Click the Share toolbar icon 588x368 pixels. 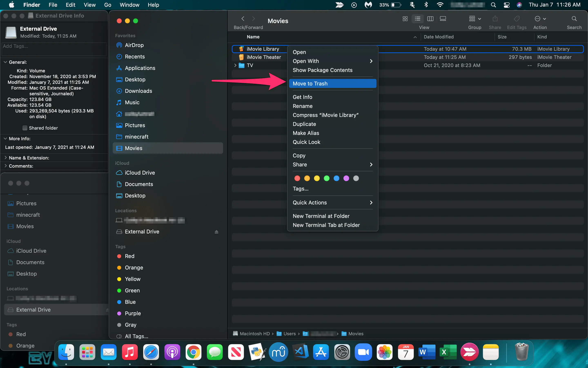[495, 19]
